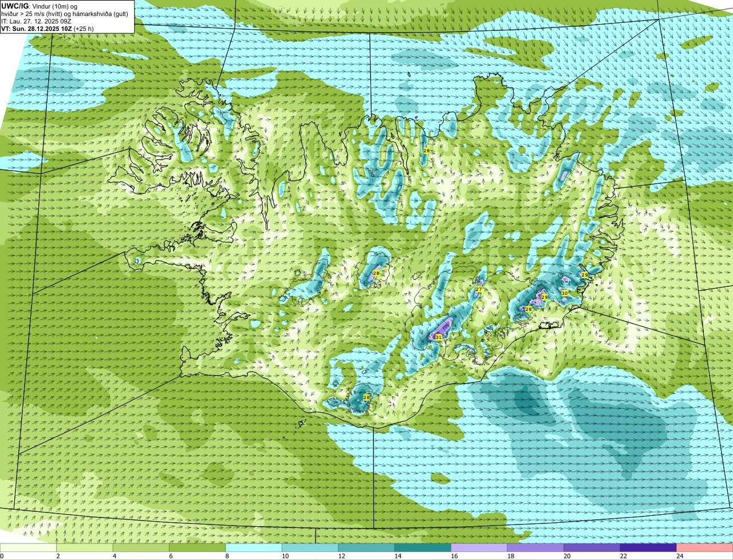Click the 'IT: Lau. 27. 12. 2025 09Z' line
Viewport: 733px width, 560px height.
tap(36, 21)
